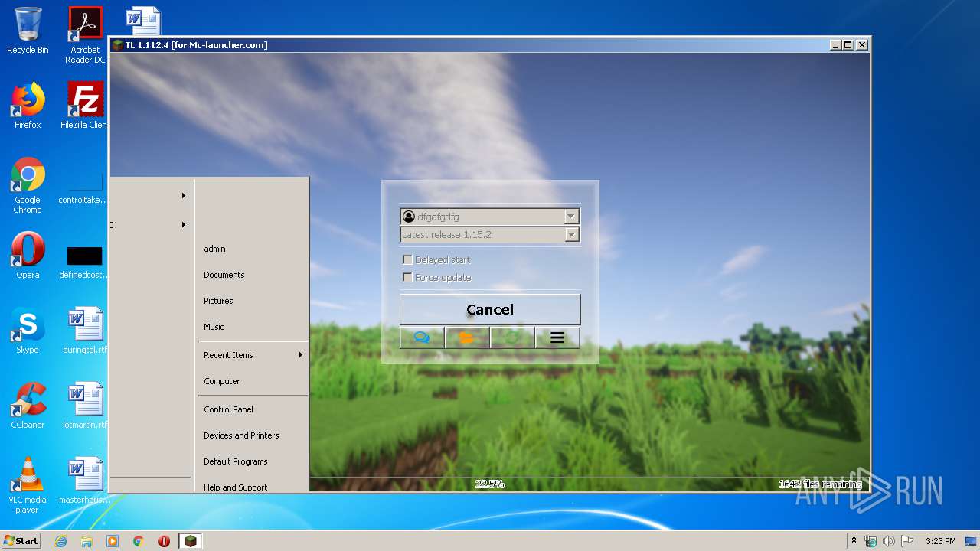Launch Google Chrome desktop shortcut
This screenshot has width=980, height=551.
[x=28, y=186]
